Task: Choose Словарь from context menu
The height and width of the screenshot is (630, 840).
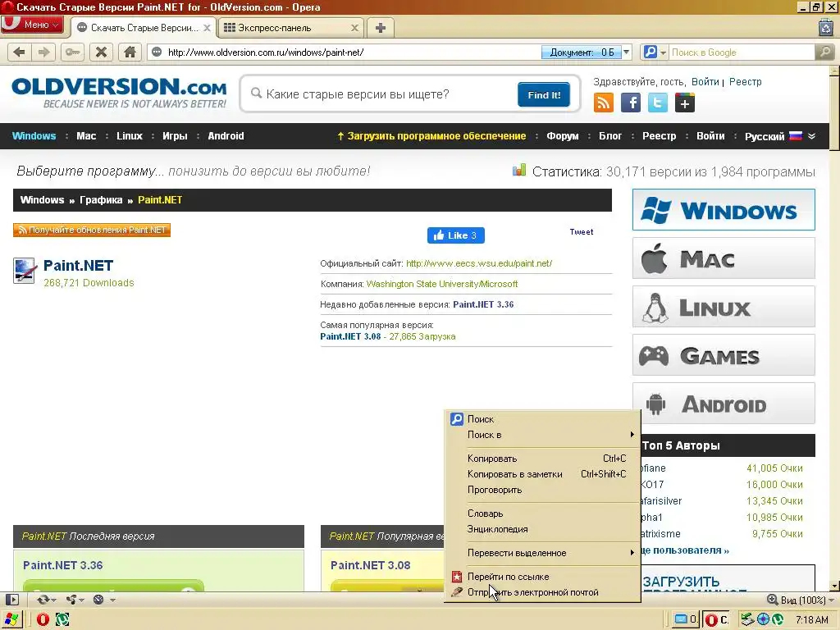Action: tap(543, 514)
